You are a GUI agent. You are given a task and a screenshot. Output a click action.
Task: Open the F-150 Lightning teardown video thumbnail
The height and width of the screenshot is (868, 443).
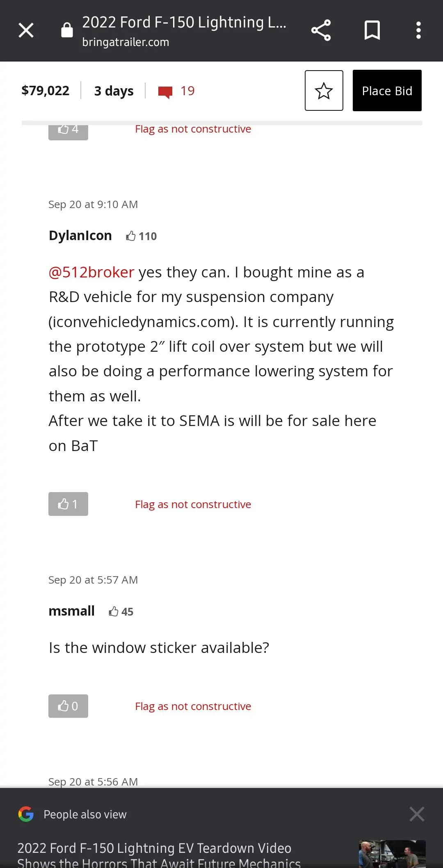point(392,854)
